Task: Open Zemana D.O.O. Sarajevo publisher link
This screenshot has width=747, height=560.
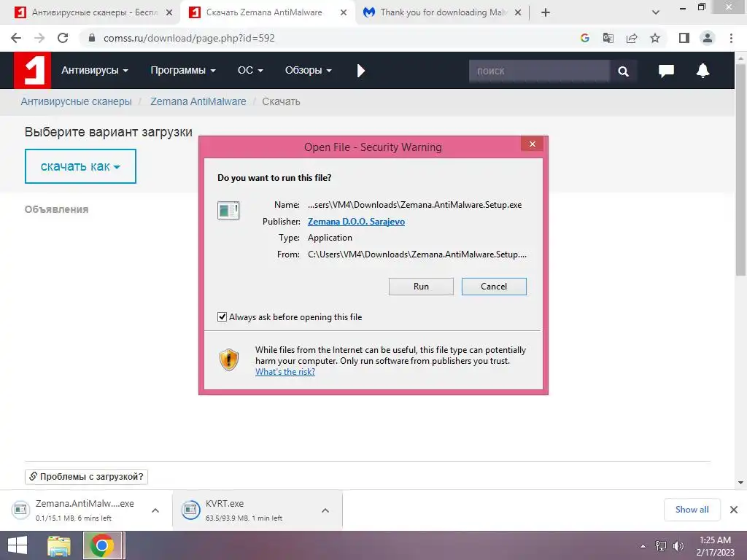Action: (x=356, y=222)
